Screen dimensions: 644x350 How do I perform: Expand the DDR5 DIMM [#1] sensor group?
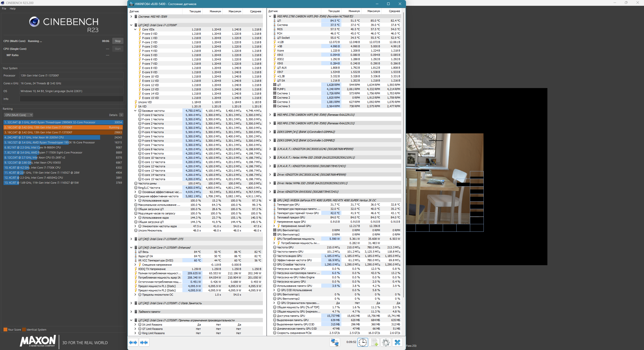(x=270, y=132)
